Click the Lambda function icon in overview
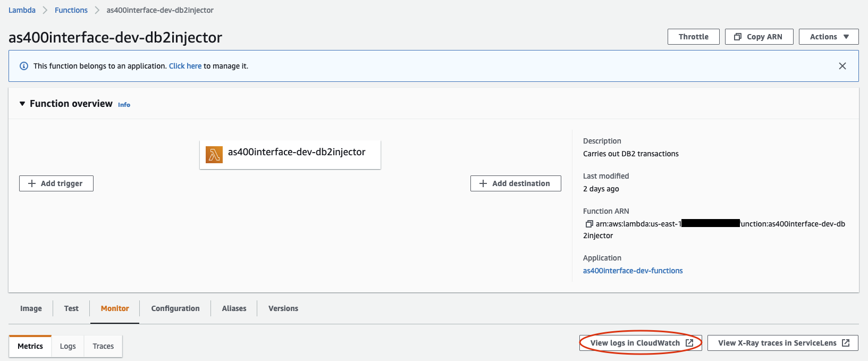Viewport: 868px width, 361px height. (214, 155)
